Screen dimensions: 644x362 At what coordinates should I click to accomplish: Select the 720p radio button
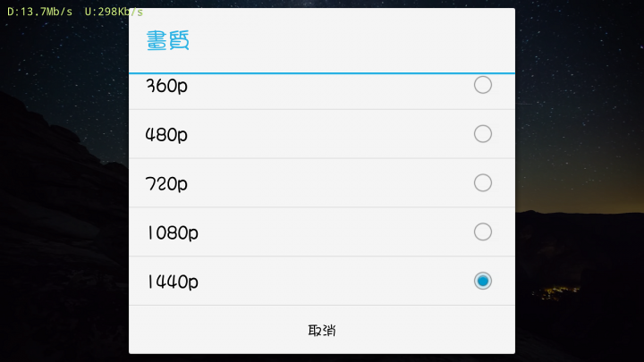[x=483, y=182]
